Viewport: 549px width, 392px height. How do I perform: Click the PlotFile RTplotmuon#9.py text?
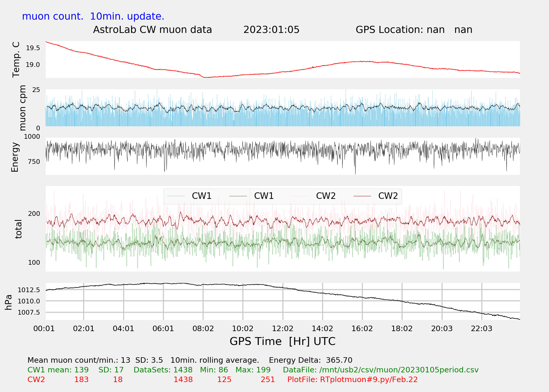[352, 379]
